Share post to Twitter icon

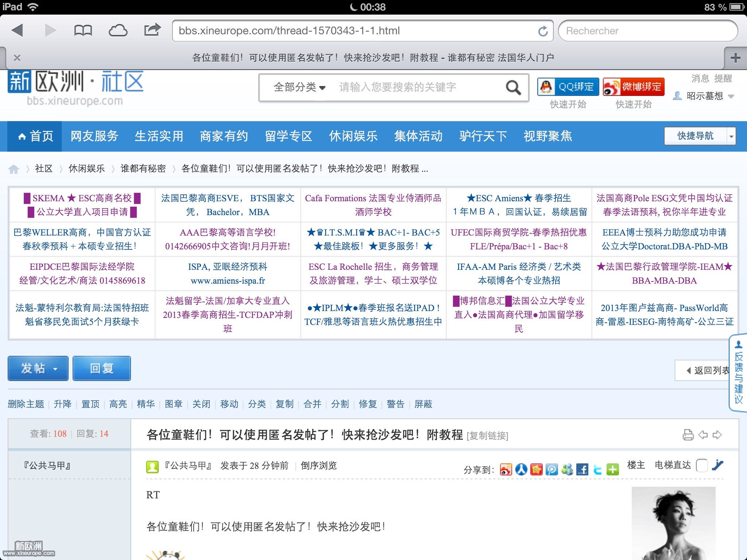(x=597, y=470)
